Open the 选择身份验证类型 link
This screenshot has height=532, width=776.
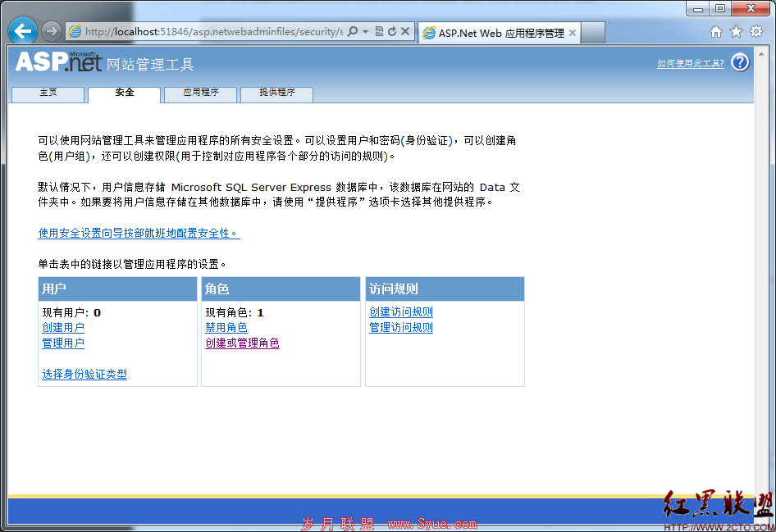pos(84,374)
